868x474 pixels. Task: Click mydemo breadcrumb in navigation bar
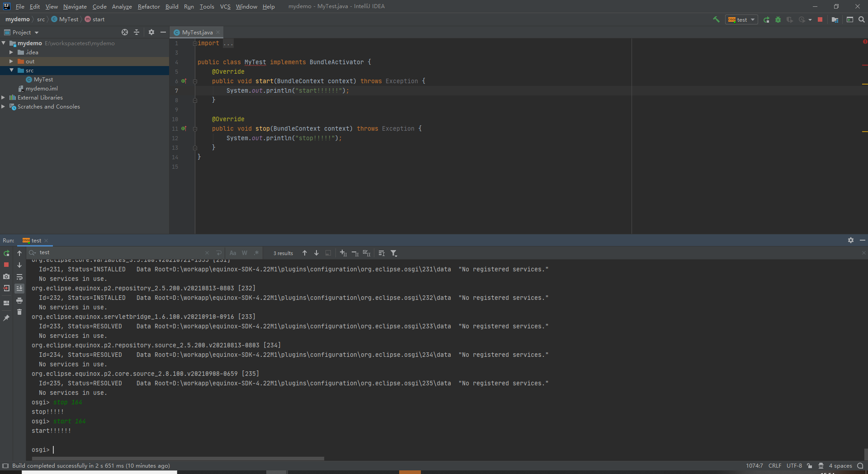click(17, 19)
